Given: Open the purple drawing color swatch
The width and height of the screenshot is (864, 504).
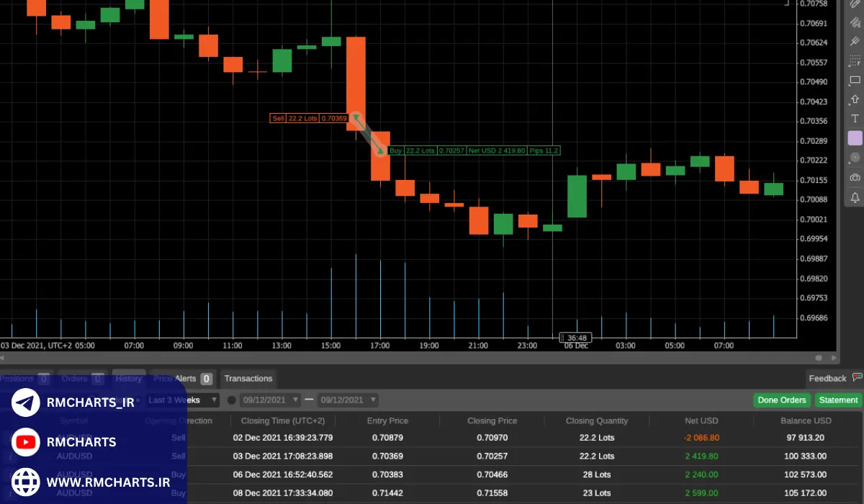Looking at the screenshot, I should (855, 138).
